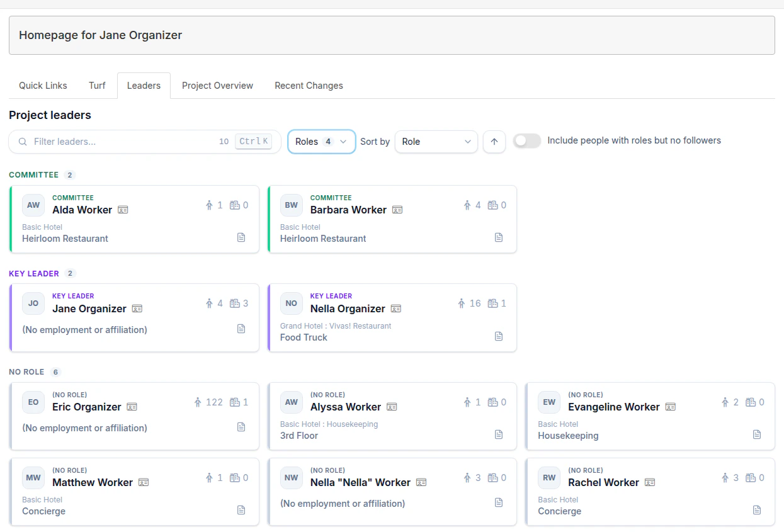This screenshot has width=784, height=532.
Task: Open notes document icon on Alyssa Worker card
Action: [499, 434]
